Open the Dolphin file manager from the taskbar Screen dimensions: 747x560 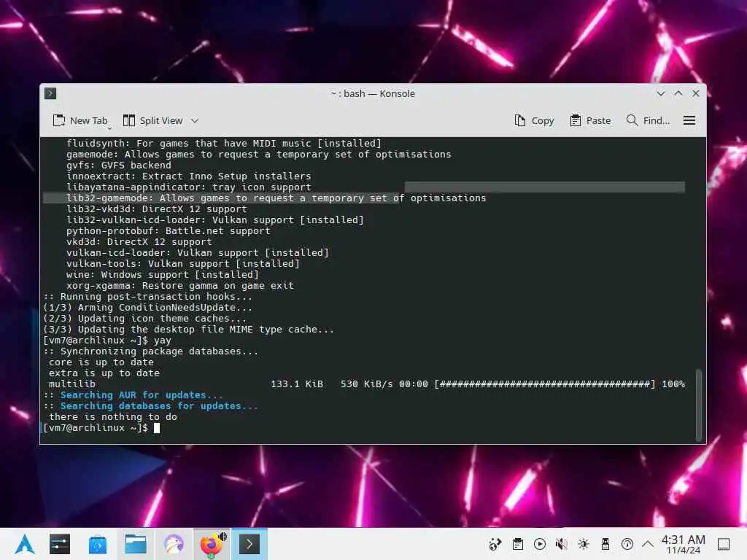pos(136,544)
